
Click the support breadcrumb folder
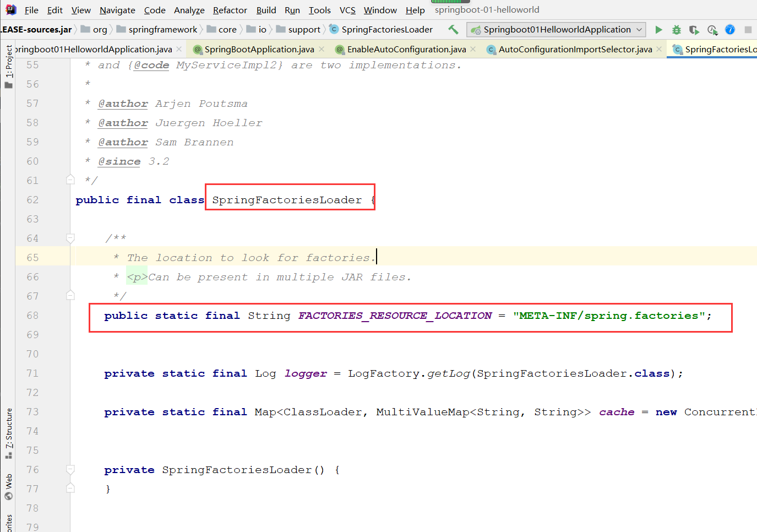[298, 30]
